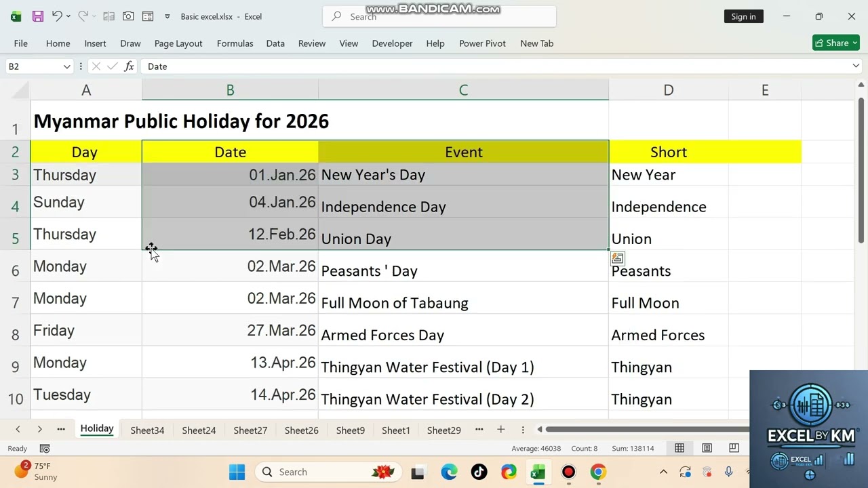868x488 pixels.
Task: Open the File menu
Action: (x=21, y=43)
